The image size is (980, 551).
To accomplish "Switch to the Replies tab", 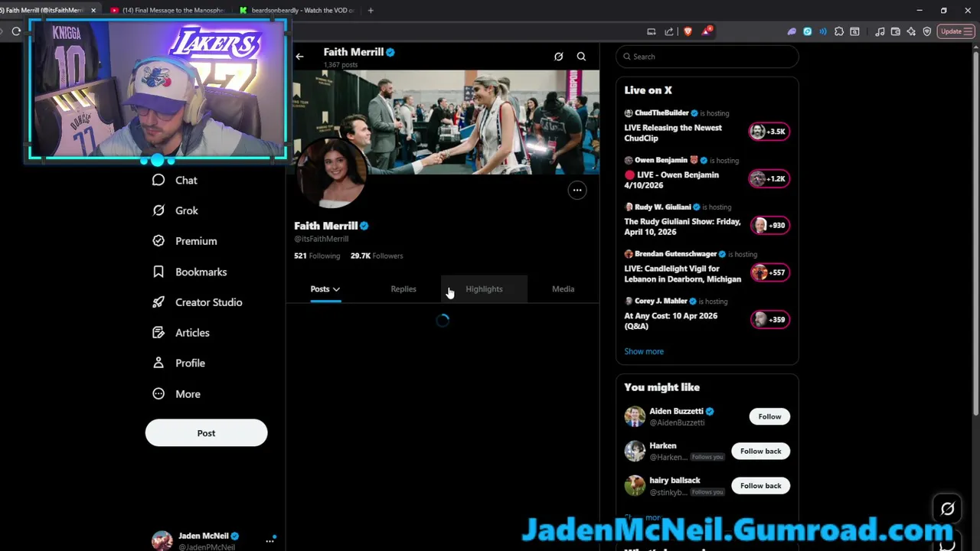I will (403, 289).
